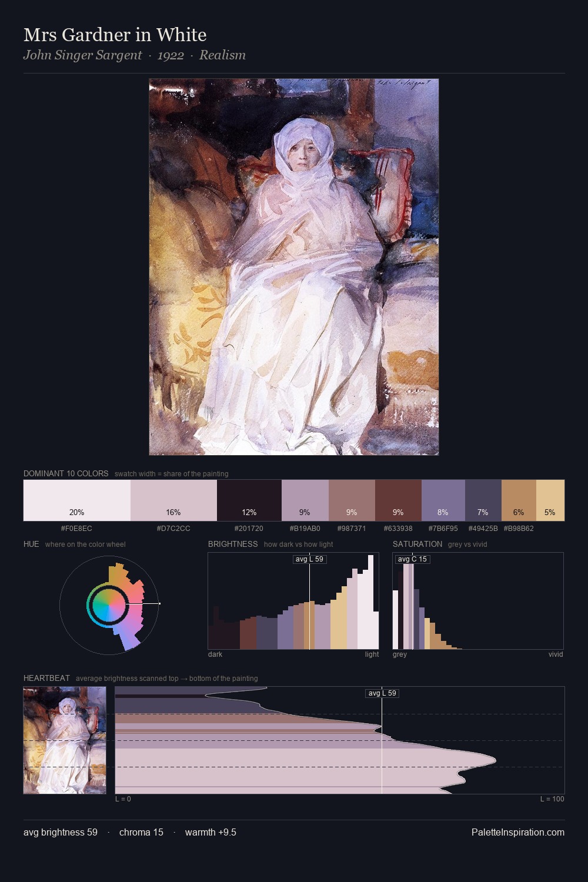Select the purple 8% swatch #7B6F95
This screenshot has height=882, width=588.
(443, 500)
